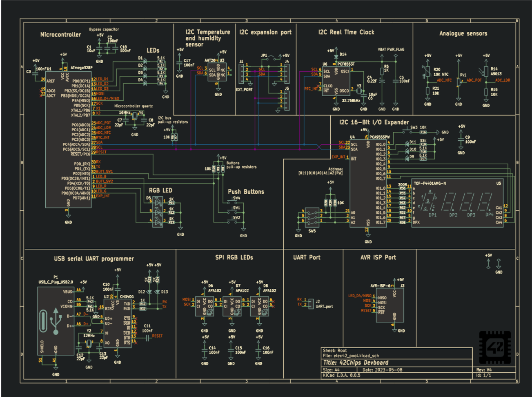Click the 'I2C 16-Bit I/O Expander' title
532x398 pixels.
(374, 122)
